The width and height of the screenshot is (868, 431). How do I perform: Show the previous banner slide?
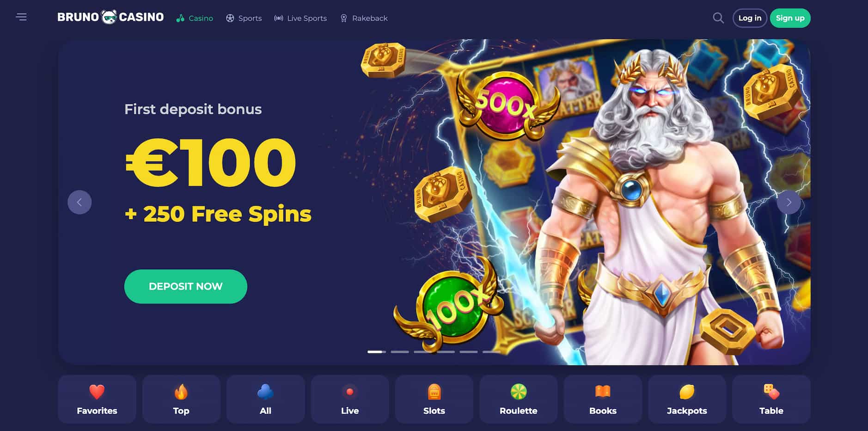pyautogui.click(x=79, y=202)
